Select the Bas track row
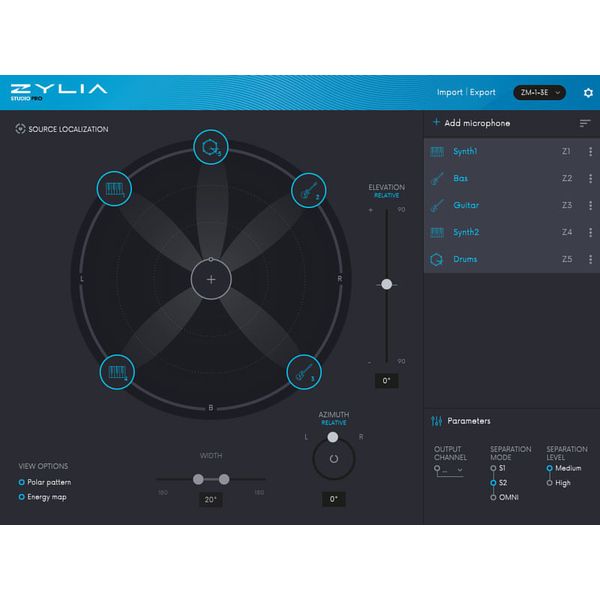This screenshot has height=600, width=600. [x=512, y=178]
